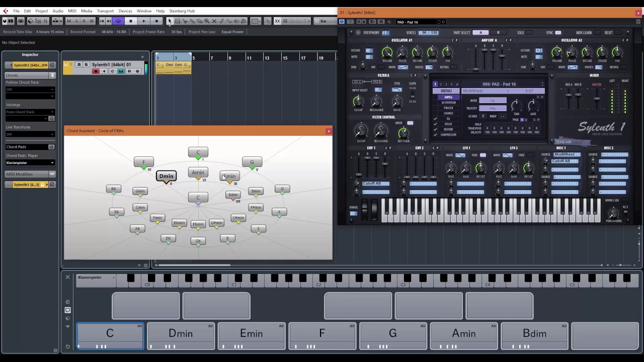
Task: Go to previous marker in transport
Action: pos(102,21)
